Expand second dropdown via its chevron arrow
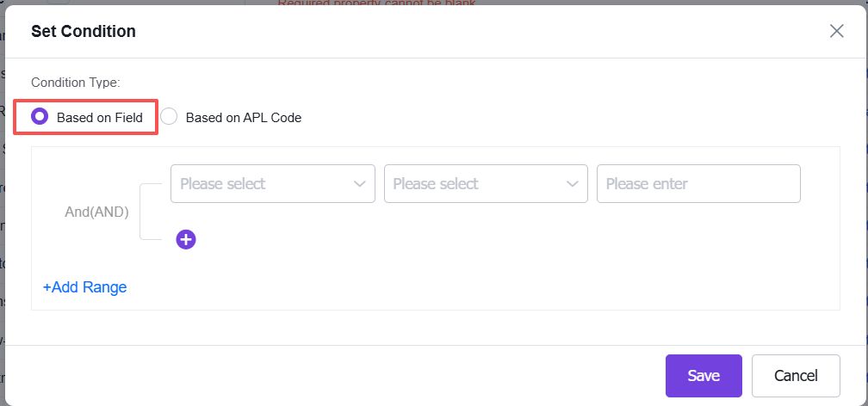This screenshot has height=406, width=868. coord(573,183)
